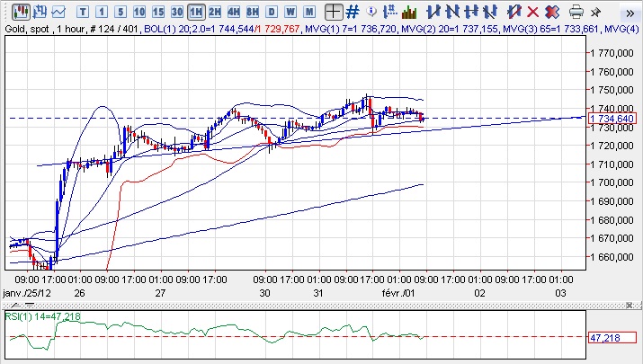Click the delete all drawings icon
643x364 pixels.
point(551,12)
